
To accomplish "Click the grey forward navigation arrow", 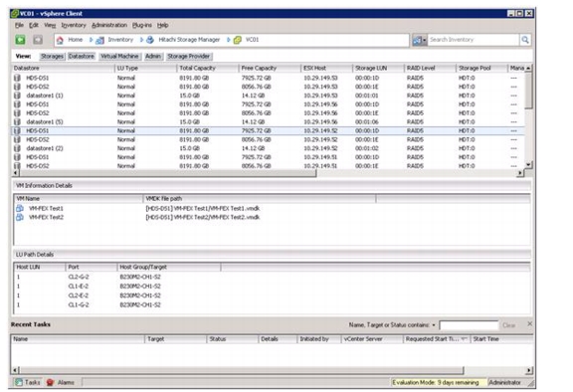I will (x=38, y=40).
